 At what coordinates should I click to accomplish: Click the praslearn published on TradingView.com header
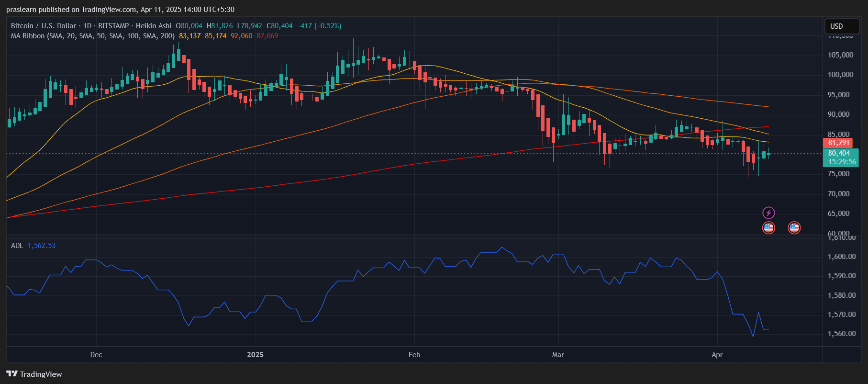point(120,10)
